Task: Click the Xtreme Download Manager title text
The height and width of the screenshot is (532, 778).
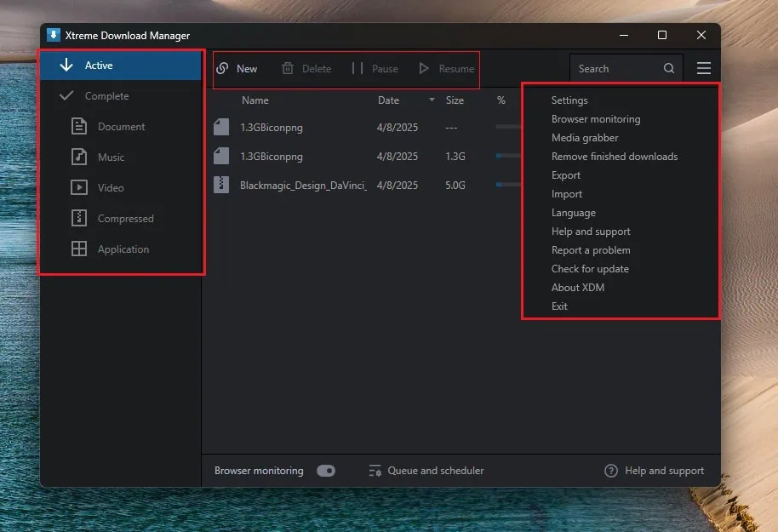Action: click(x=128, y=36)
